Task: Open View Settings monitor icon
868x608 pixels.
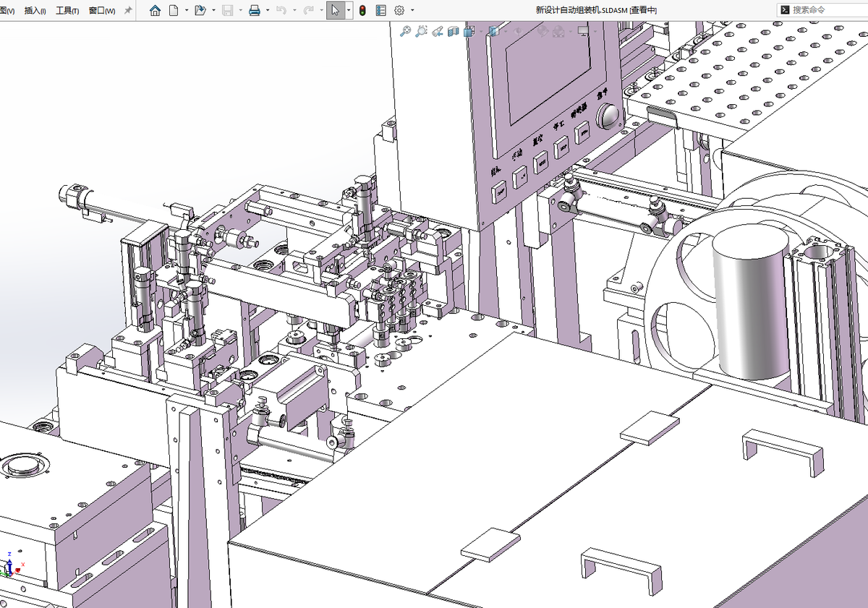Action: pyautogui.click(x=583, y=31)
